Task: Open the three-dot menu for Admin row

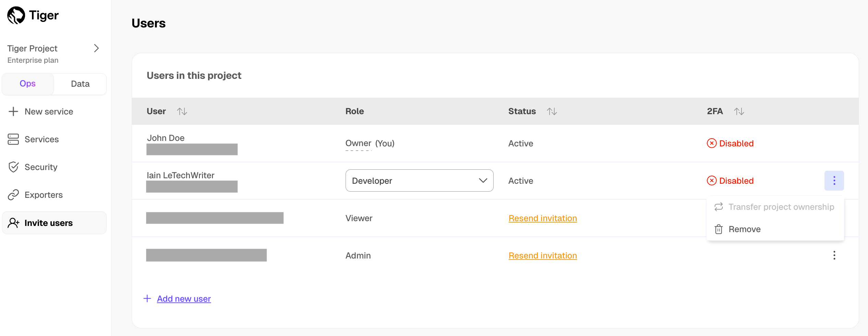Action: tap(834, 255)
